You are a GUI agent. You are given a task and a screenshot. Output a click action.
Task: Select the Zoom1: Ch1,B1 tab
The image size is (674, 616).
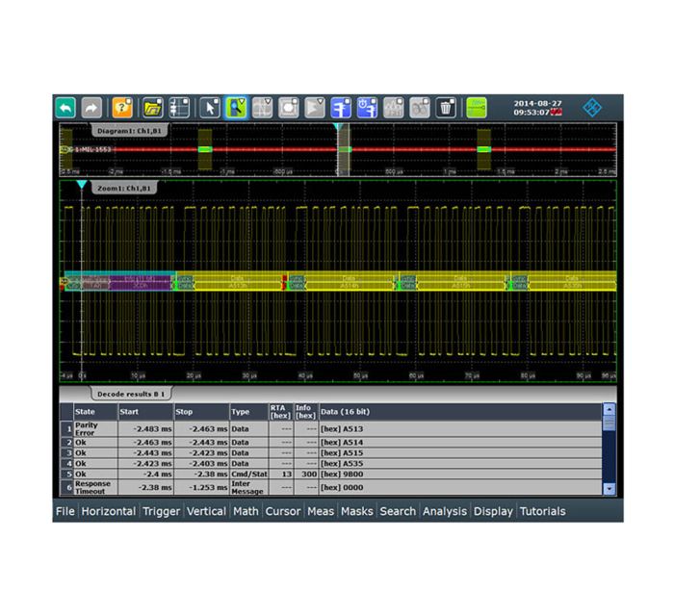124,188
